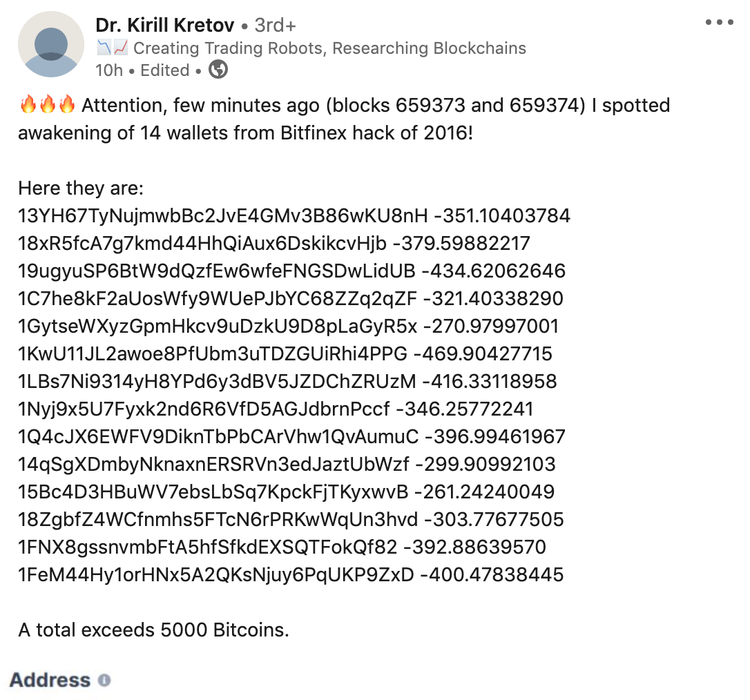Click the info icon beside Address

(x=105, y=681)
